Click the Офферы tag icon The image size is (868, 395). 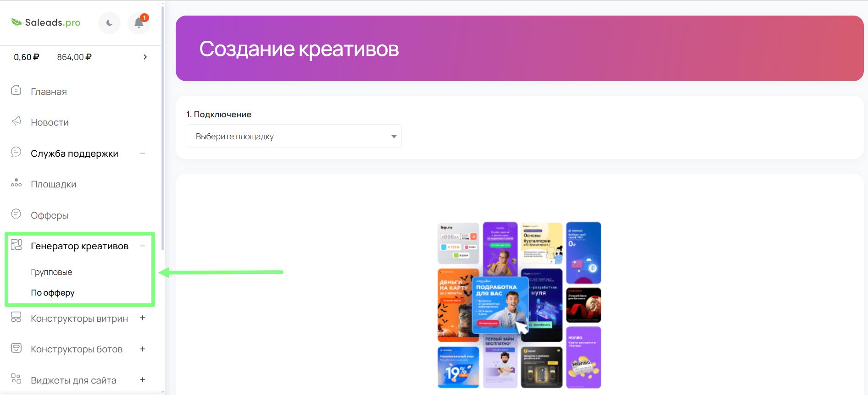[16, 214]
